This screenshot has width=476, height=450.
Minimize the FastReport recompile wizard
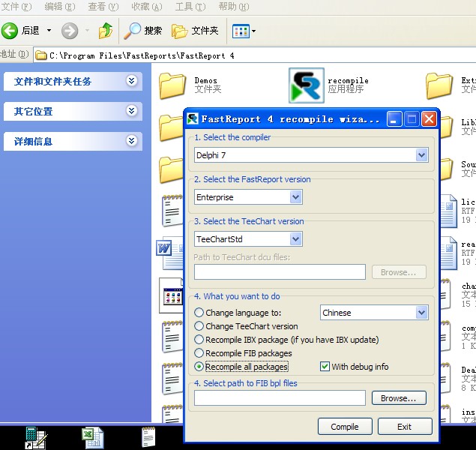pyautogui.click(x=394, y=118)
